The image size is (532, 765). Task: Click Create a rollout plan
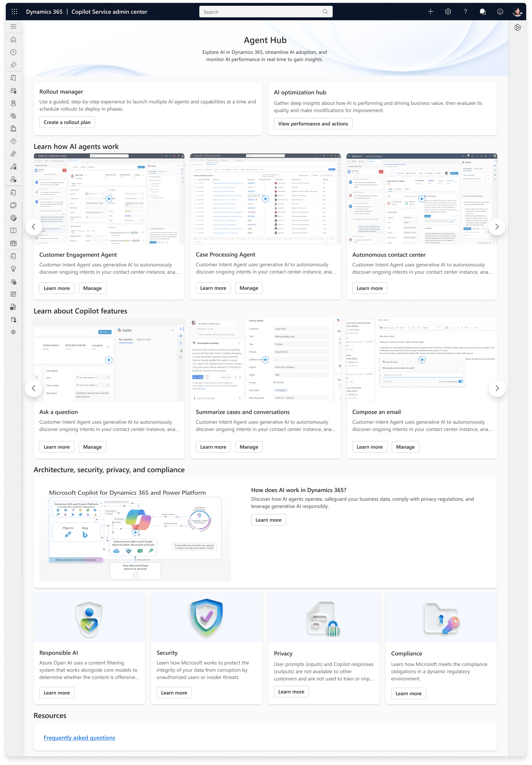(x=67, y=122)
